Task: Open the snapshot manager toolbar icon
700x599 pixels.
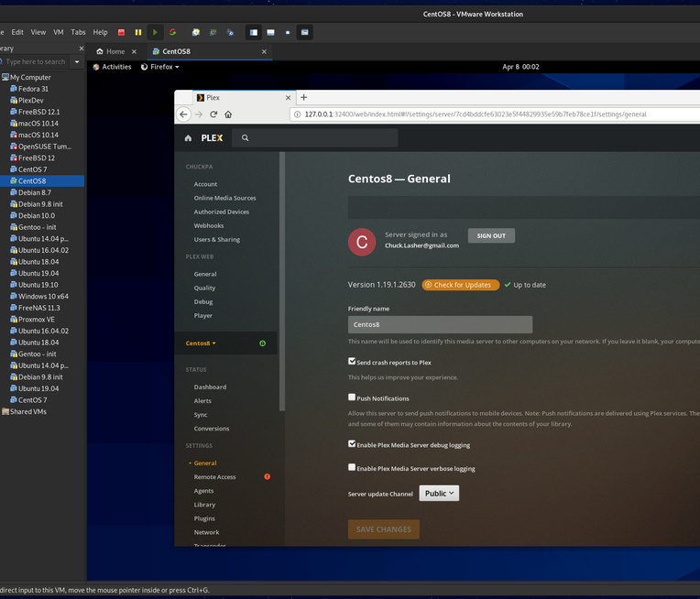Action: point(230,32)
